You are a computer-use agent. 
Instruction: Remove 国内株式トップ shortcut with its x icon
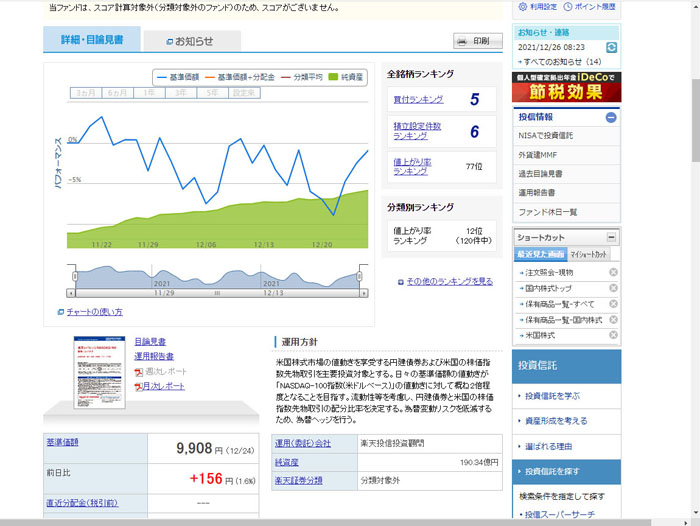[613, 288]
